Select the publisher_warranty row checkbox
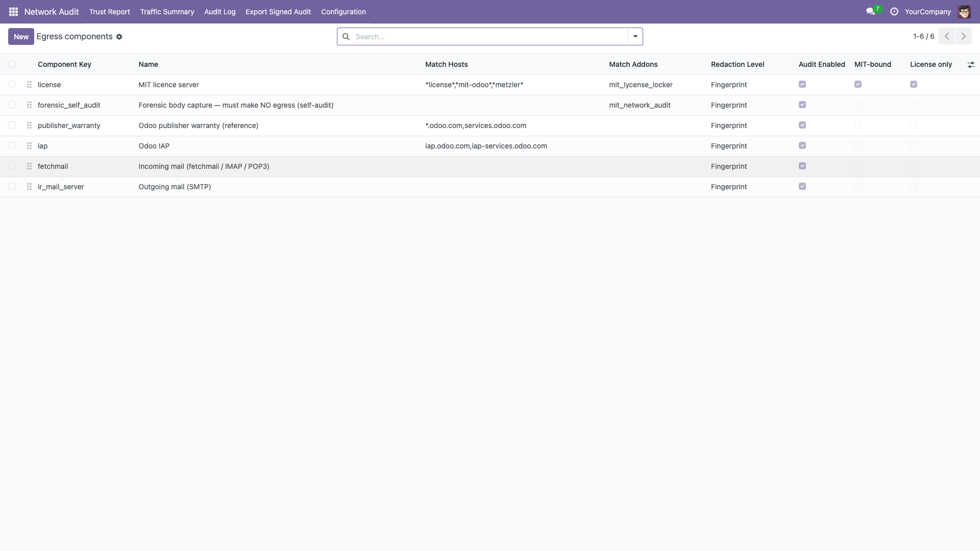980x551 pixels. (x=12, y=125)
